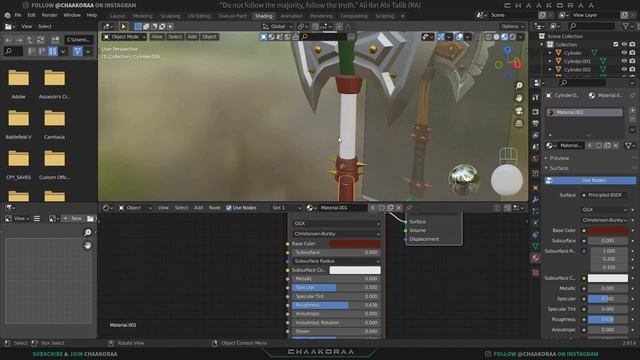
Task: Unlink Material.001 with X in node editor header
Action: point(399,208)
